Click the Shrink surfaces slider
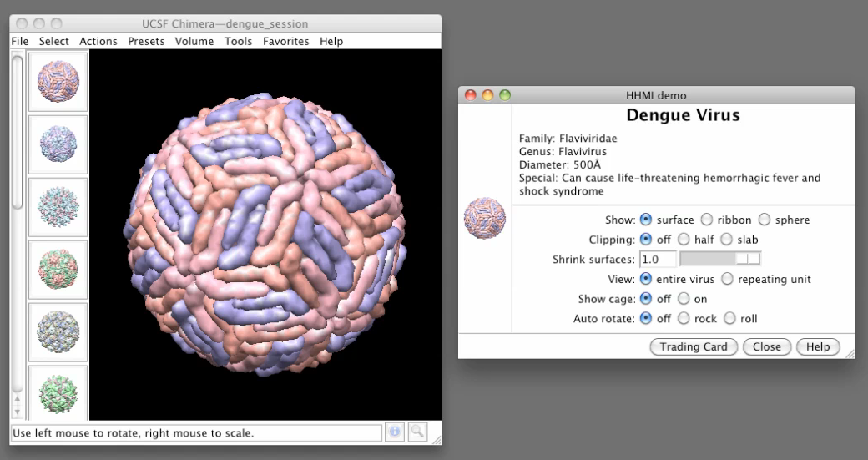868x460 pixels. [x=724, y=260]
